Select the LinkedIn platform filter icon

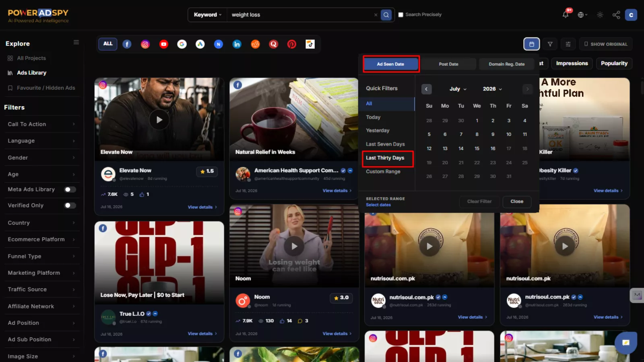pyautogui.click(x=237, y=44)
